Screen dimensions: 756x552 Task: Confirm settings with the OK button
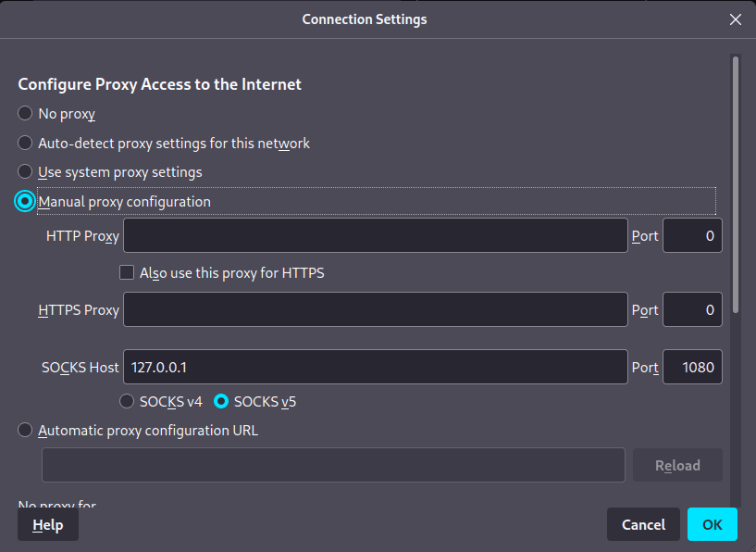(713, 524)
